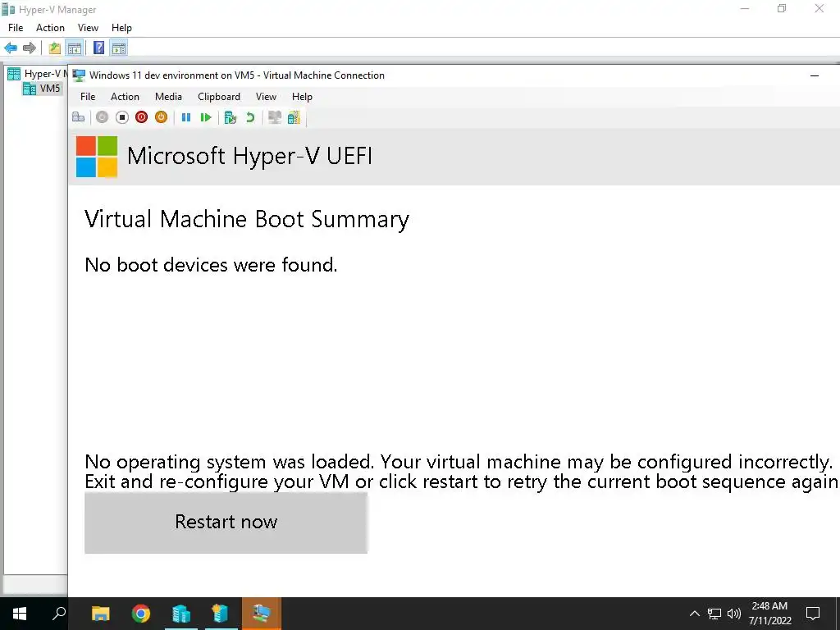Viewport: 840px width, 630px height.
Task: Minimize the Hyper-V Manager window
Action: [x=745, y=8]
